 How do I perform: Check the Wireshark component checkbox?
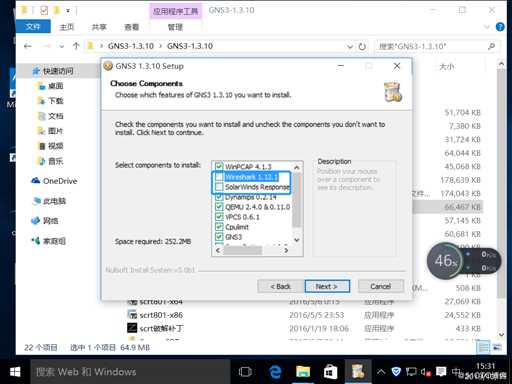(x=219, y=177)
